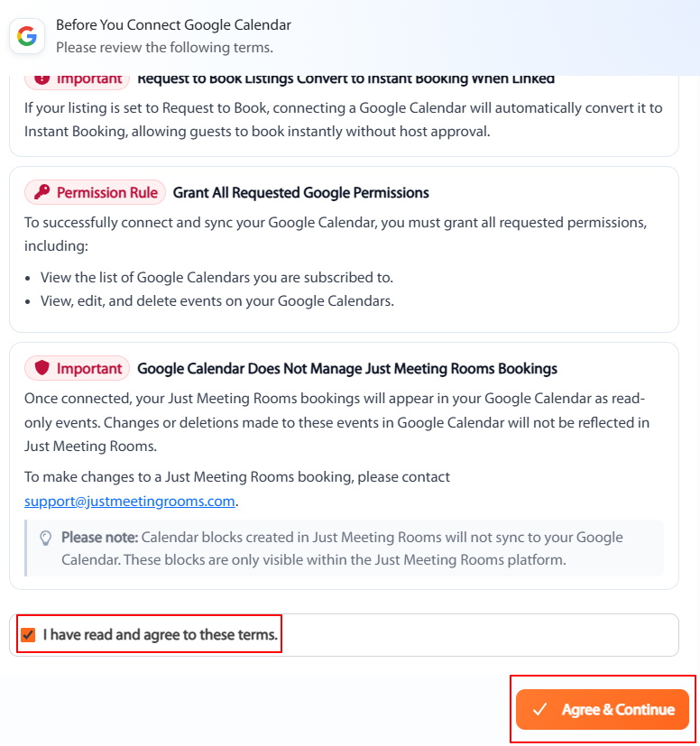The height and width of the screenshot is (746, 700).
Task: Click the shield icon beside Important badge
Action: pos(41,368)
